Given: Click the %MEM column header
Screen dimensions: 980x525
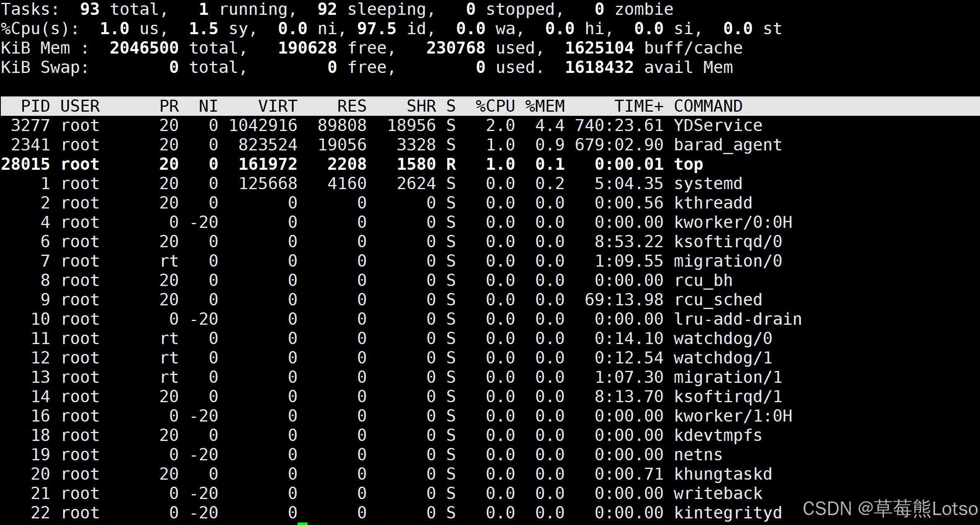Looking at the screenshot, I should (x=545, y=106).
